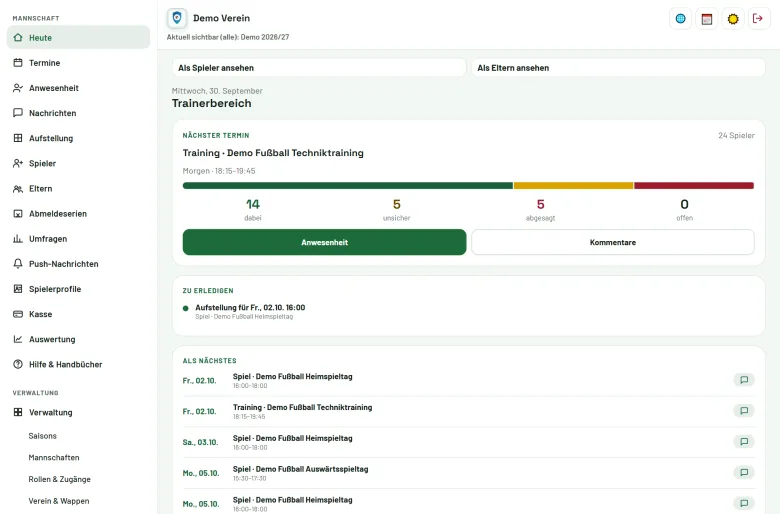Open Abmeldeserien icon in sidebar
The height and width of the screenshot is (514, 780).
point(18,213)
